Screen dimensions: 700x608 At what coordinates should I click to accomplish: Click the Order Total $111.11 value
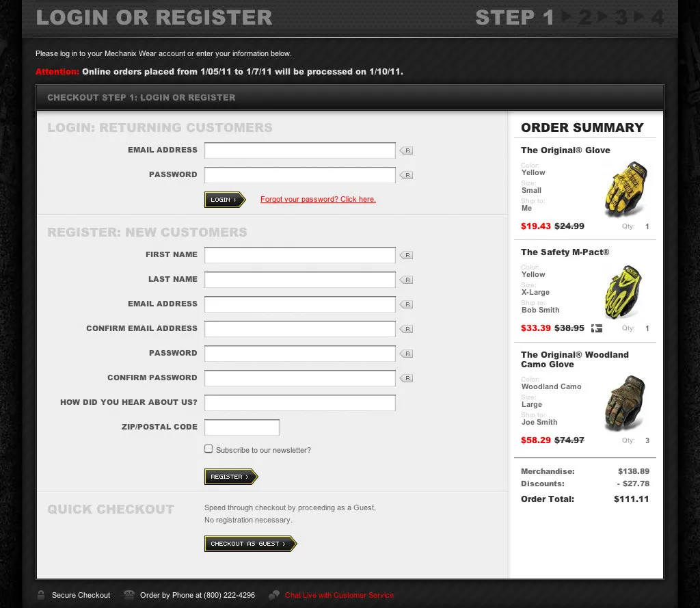(x=631, y=499)
